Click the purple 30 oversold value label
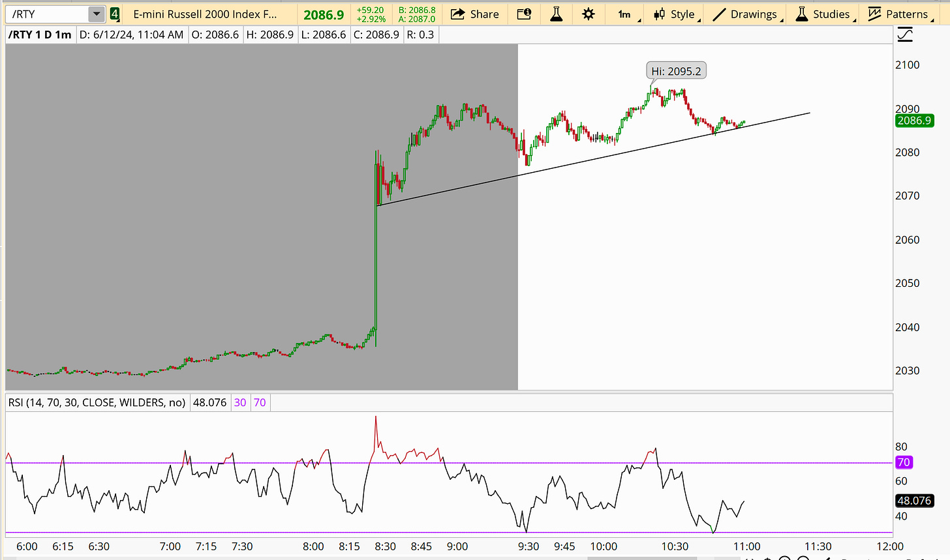The height and width of the screenshot is (560, 950). pyautogui.click(x=240, y=402)
